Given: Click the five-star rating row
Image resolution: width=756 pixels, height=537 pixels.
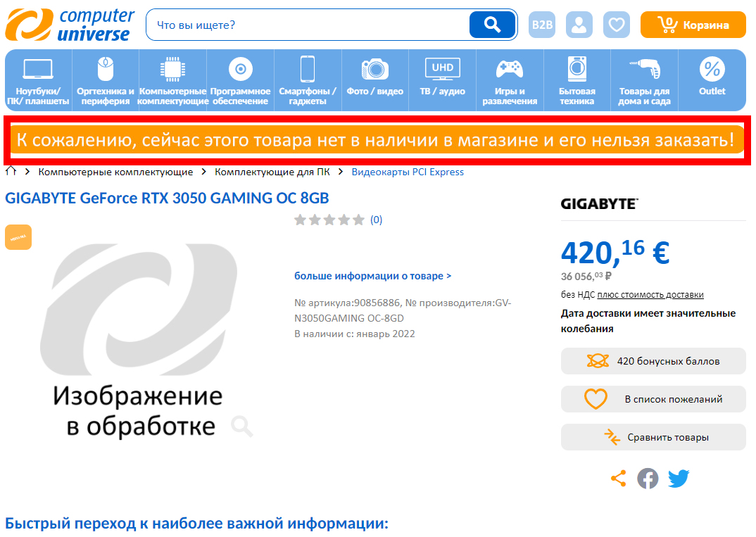Looking at the screenshot, I should click(329, 220).
